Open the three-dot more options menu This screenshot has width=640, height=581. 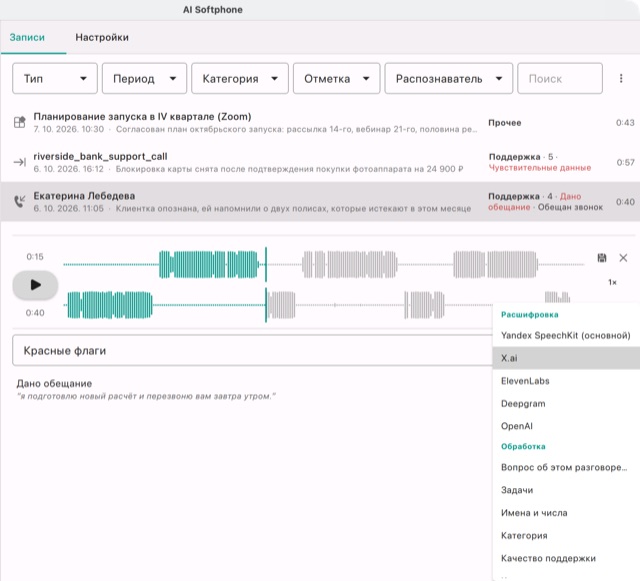click(621, 78)
